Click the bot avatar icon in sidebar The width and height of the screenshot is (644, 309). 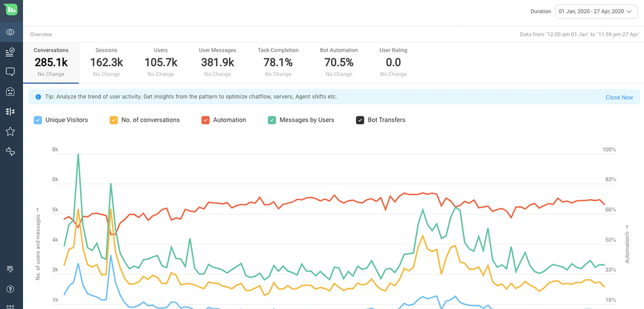pyautogui.click(x=10, y=91)
